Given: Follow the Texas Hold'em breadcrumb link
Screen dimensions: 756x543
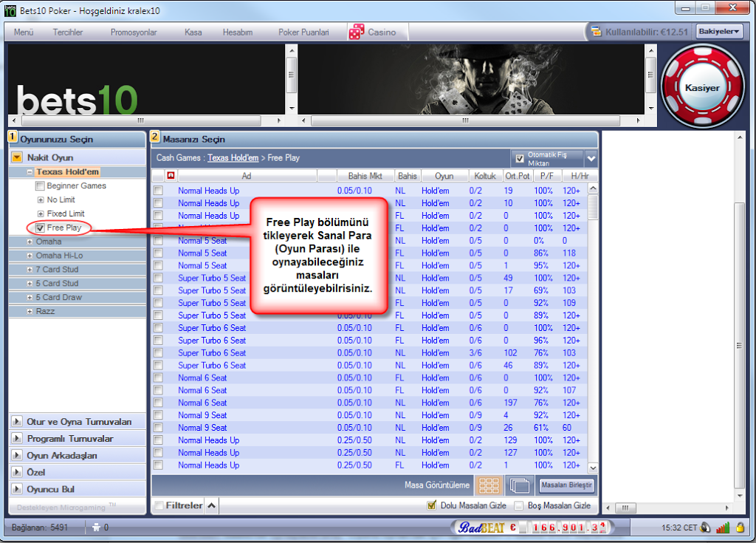Looking at the screenshot, I should (233, 158).
